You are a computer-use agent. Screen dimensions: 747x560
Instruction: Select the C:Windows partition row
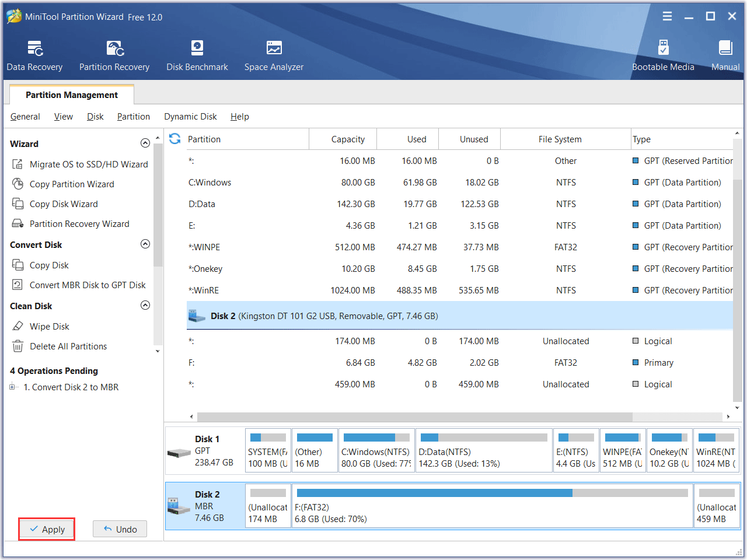[459, 183]
